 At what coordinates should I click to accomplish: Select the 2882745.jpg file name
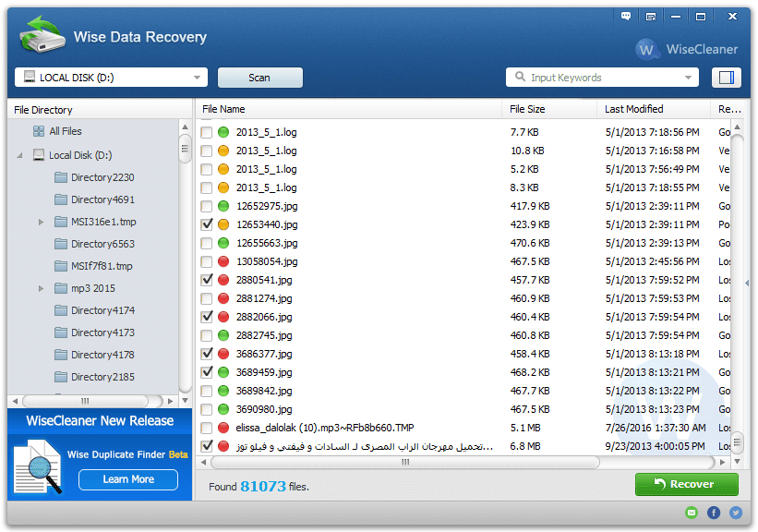[264, 335]
